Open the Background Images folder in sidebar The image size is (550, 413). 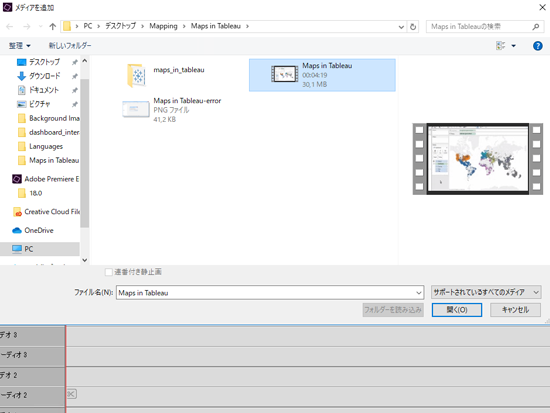pyautogui.click(x=48, y=118)
